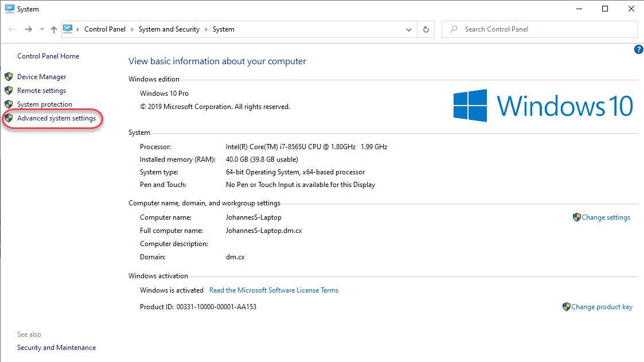Click the Search Control Panel field
Image resolution: width=644 pixels, height=362 pixels.
pyautogui.click(x=539, y=29)
